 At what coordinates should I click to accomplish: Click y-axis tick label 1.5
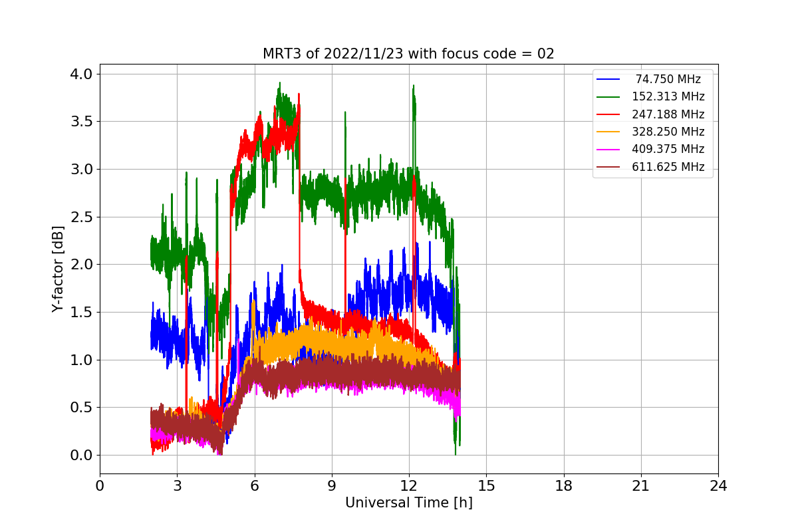tap(81, 313)
